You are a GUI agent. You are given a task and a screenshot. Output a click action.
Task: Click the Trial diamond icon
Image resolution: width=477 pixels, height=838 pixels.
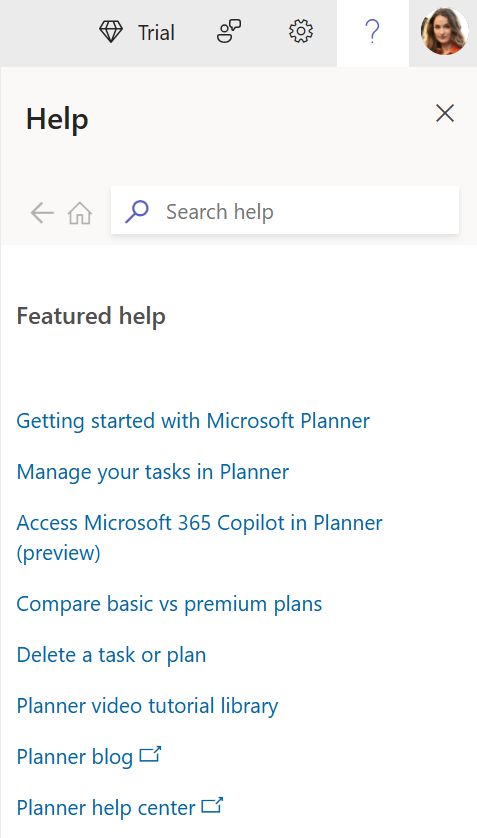coord(111,32)
